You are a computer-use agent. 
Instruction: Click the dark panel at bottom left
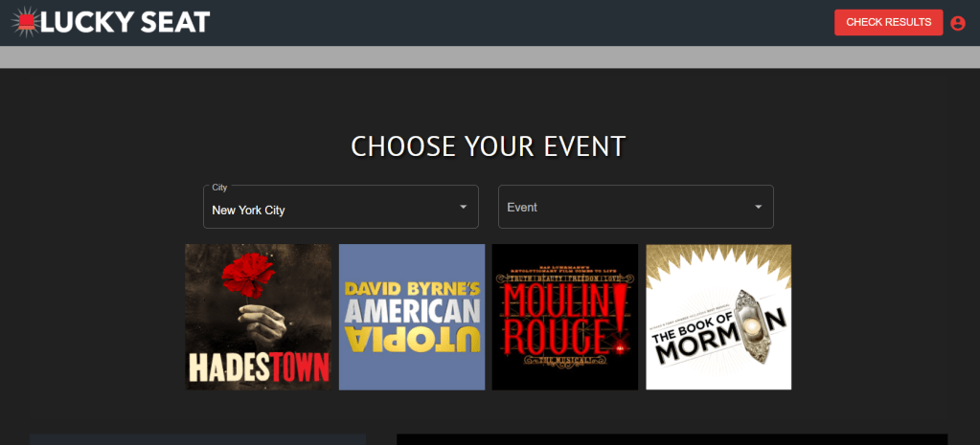[x=197, y=439]
